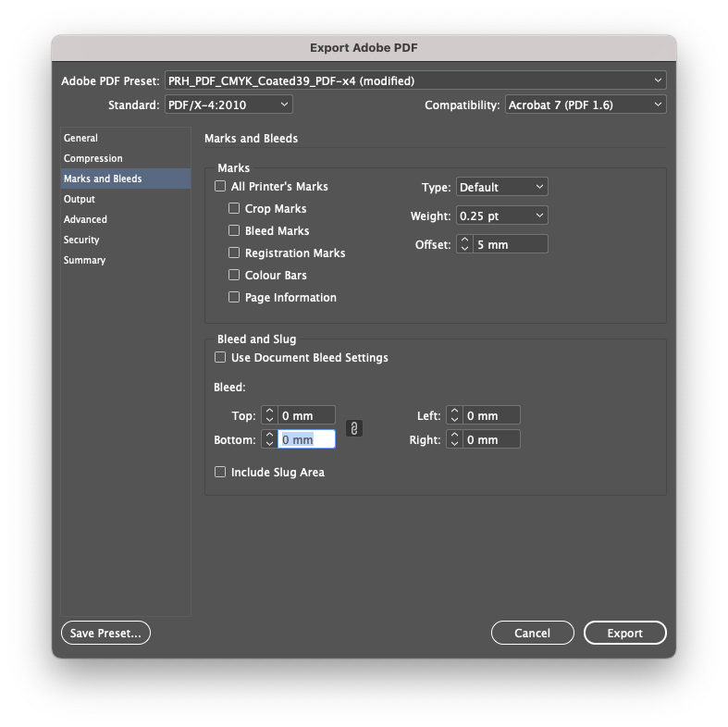
Task: Open the Weight 0.25 pt dropdown
Action: [502, 216]
